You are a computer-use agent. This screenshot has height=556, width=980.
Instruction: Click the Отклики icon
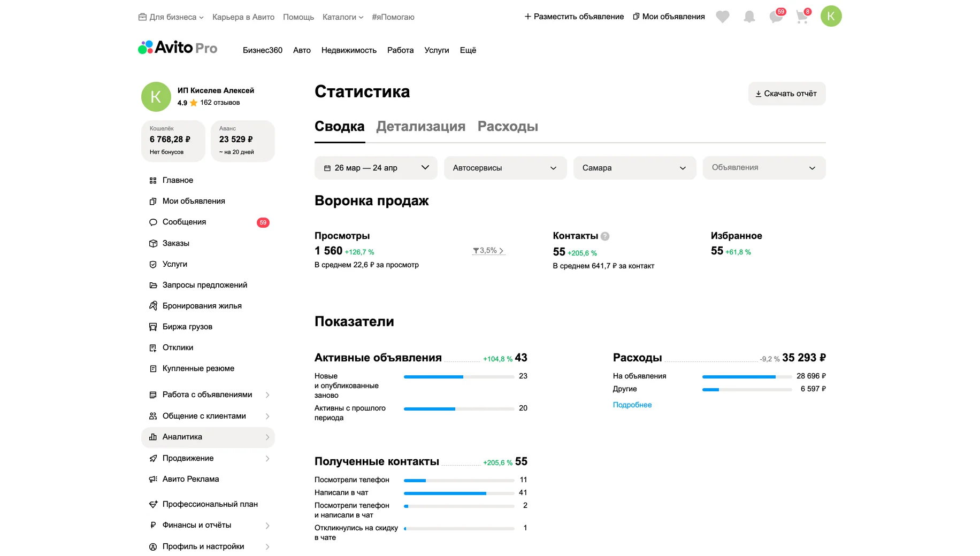153,347
